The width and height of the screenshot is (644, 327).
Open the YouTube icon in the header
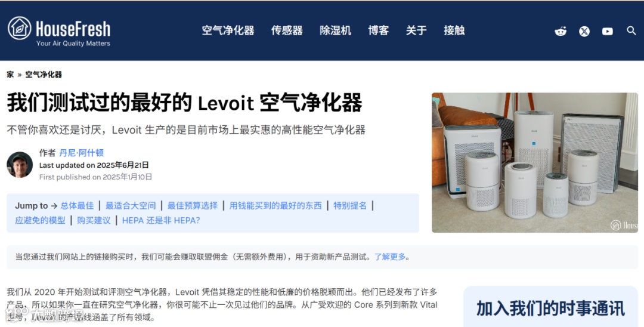pos(608,31)
